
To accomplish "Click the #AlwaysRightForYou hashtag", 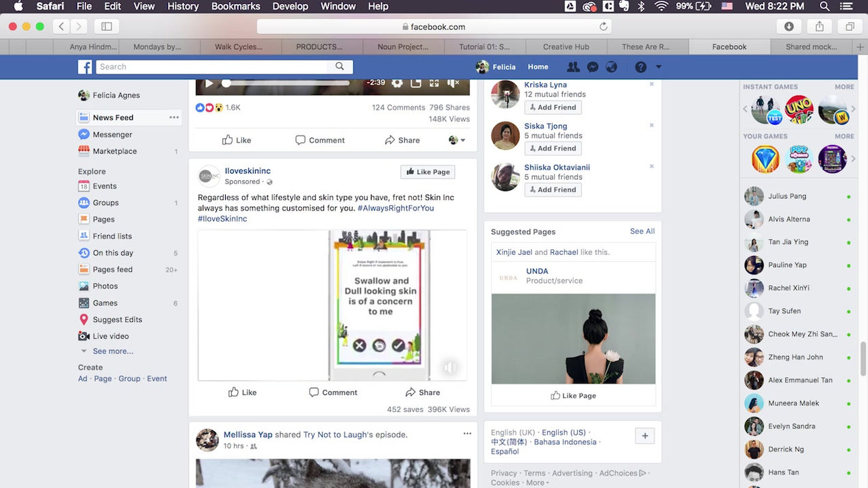I will tap(396, 208).
